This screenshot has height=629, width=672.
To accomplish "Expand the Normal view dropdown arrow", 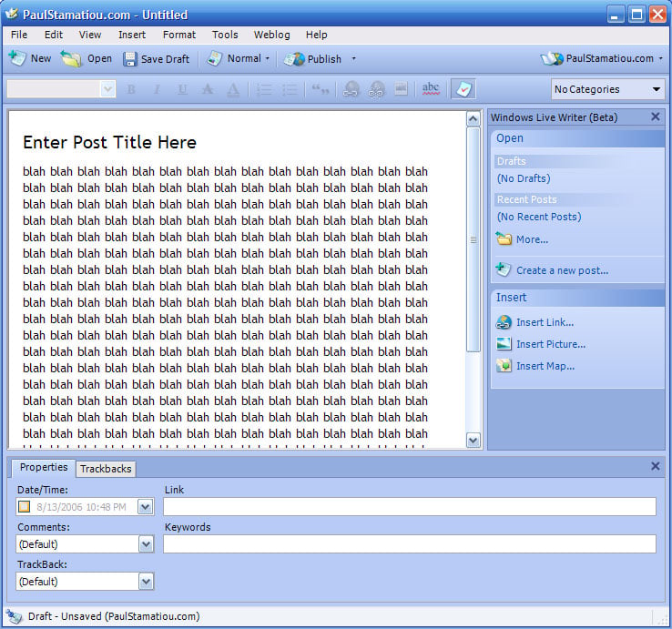I will 268,58.
